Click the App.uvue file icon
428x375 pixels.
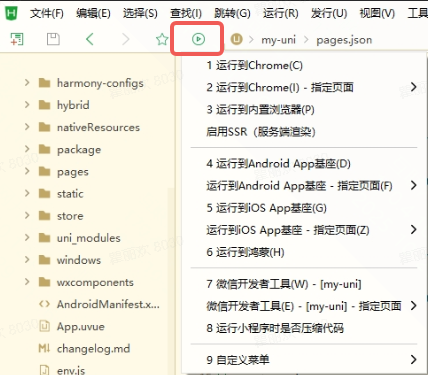pos(44,326)
